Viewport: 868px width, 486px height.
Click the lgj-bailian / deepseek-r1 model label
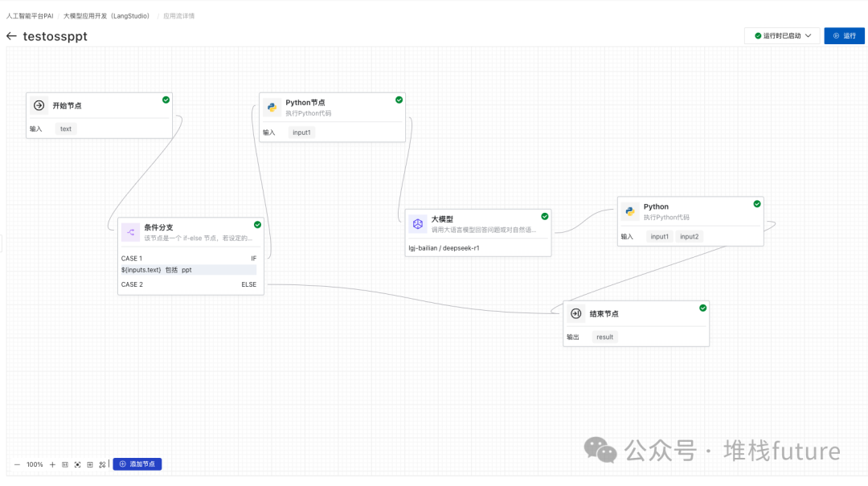point(444,248)
